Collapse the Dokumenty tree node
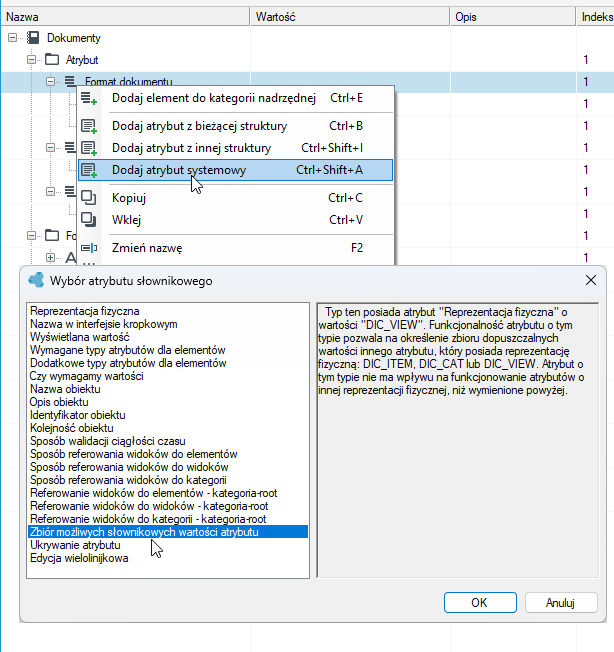This screenshot has width=614, height=652. (12, 38)
